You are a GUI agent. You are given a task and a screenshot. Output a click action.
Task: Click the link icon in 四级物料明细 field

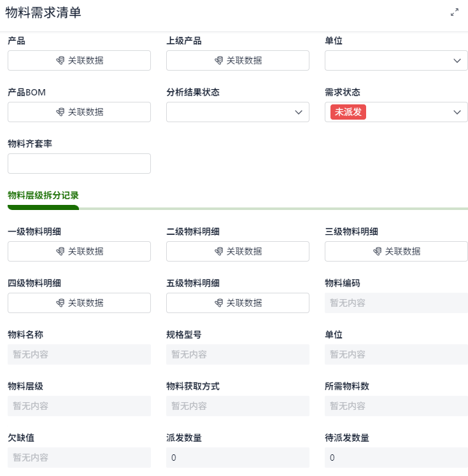(x=60, y=303)
